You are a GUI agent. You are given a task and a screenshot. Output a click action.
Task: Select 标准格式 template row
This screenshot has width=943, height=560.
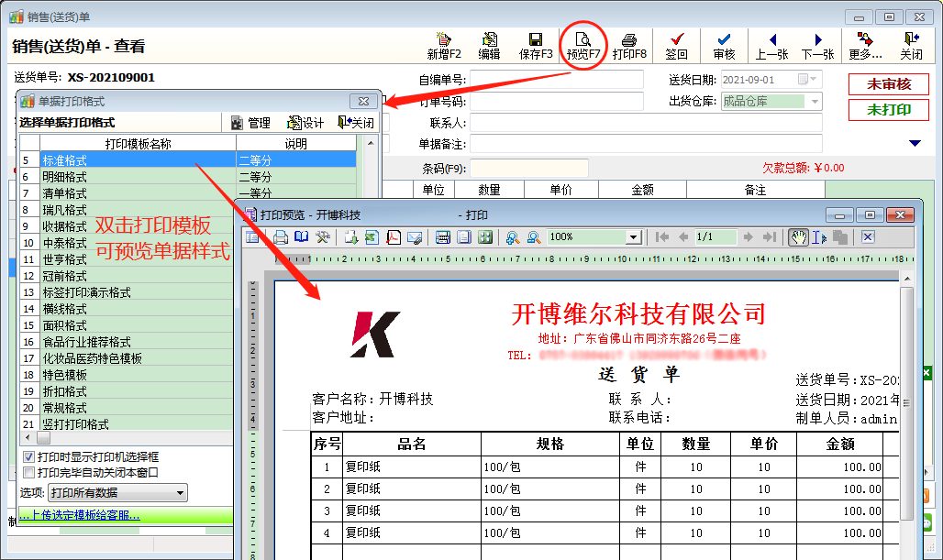click(188, 160)
